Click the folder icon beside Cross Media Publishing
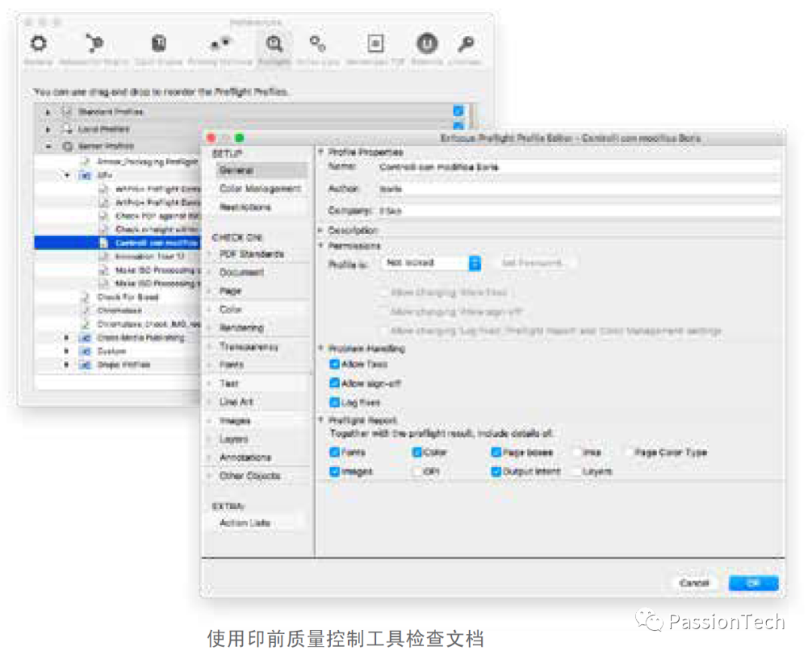 tap(85, 338)
